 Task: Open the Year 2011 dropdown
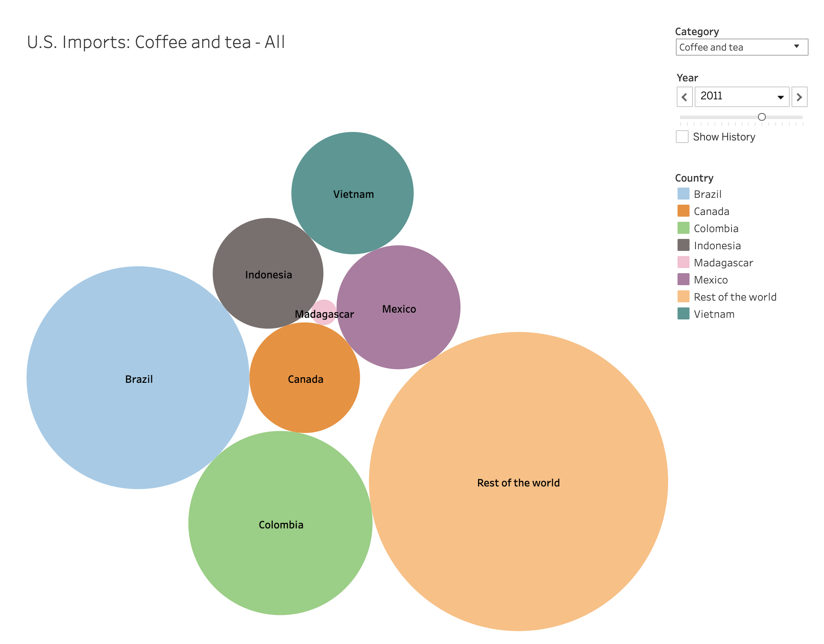tap(741, 97)
